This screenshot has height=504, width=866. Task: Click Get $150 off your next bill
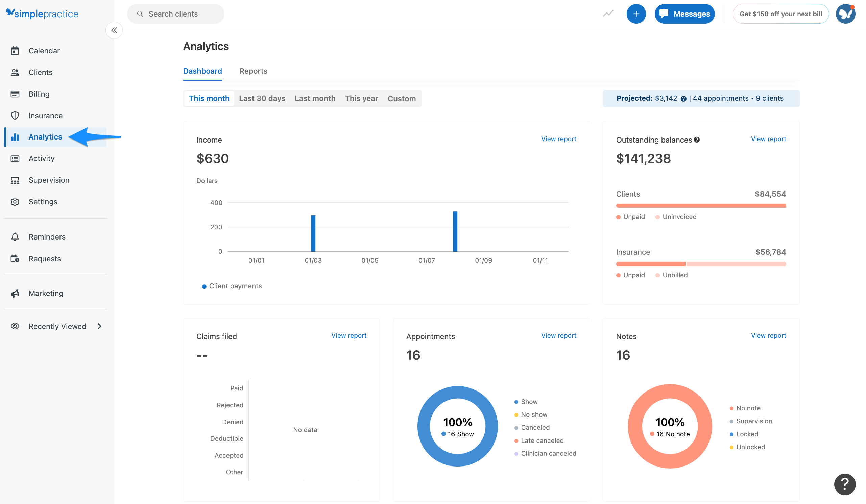point(781,14)
